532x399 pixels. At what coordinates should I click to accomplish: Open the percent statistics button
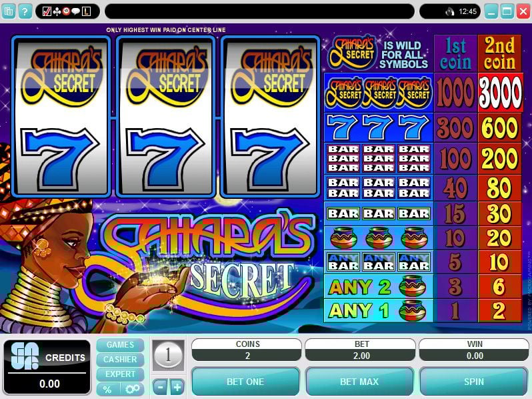click(107, 389)
